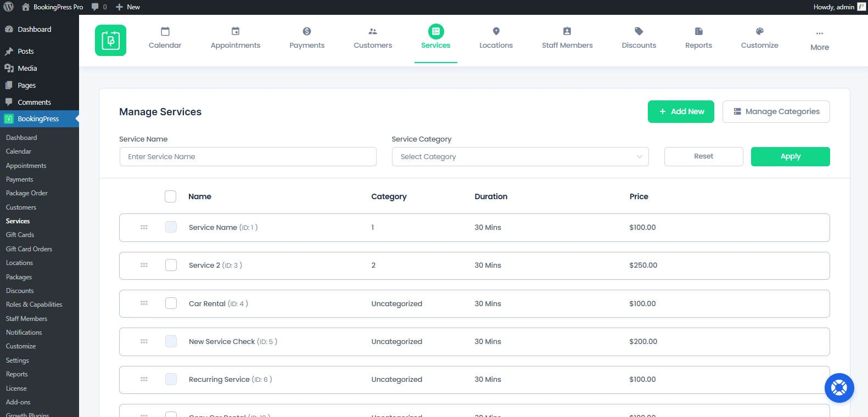Open the Staff Members tab

[567, 39]
